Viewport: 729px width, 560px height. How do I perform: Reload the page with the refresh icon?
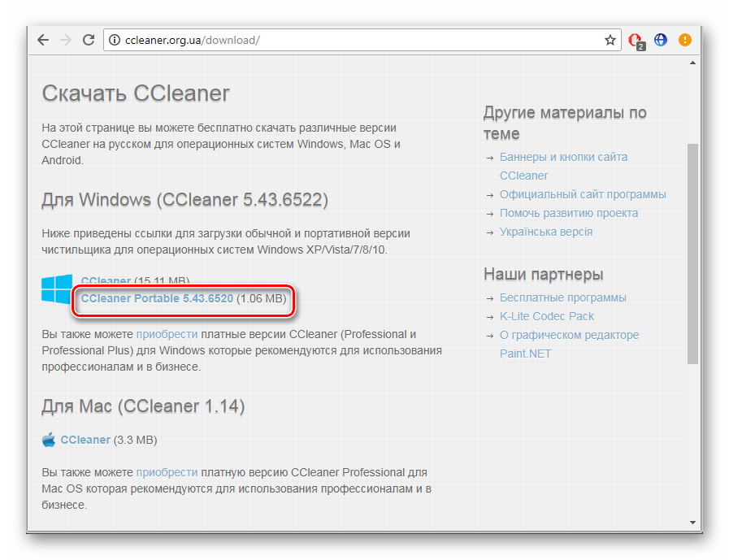pyautogui.click(x=89, y=40)
